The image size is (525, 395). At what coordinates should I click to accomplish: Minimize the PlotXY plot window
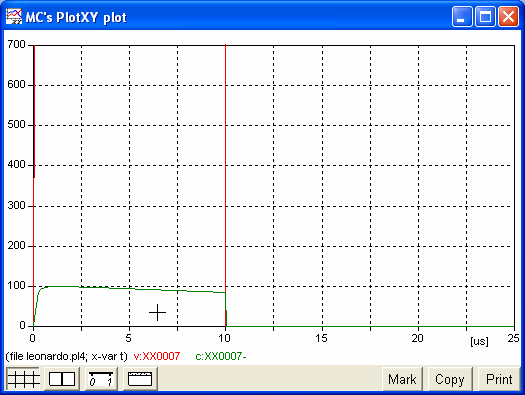point(462,16)
